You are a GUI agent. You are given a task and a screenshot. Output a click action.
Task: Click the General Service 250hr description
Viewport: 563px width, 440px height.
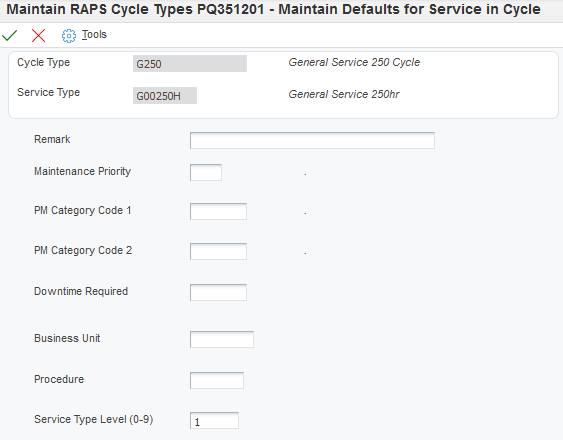(x=344, y=94)
